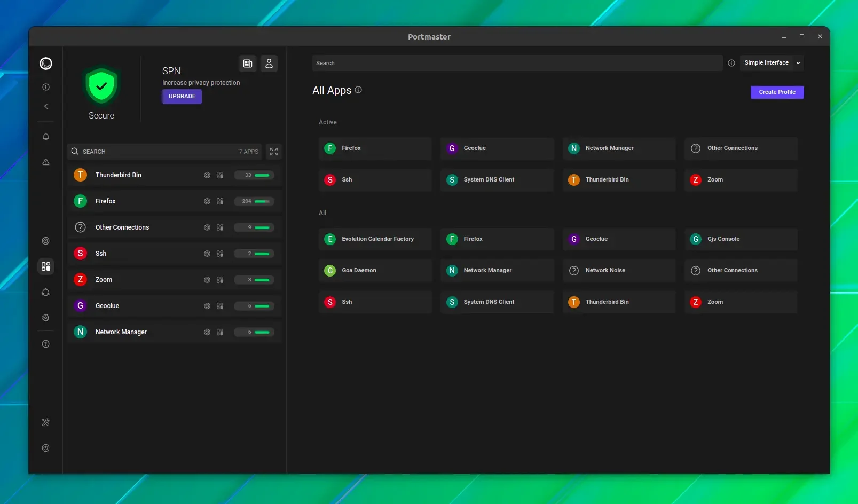
Task: Maximize the Portmaster window
Action: [x=802, y=36]
